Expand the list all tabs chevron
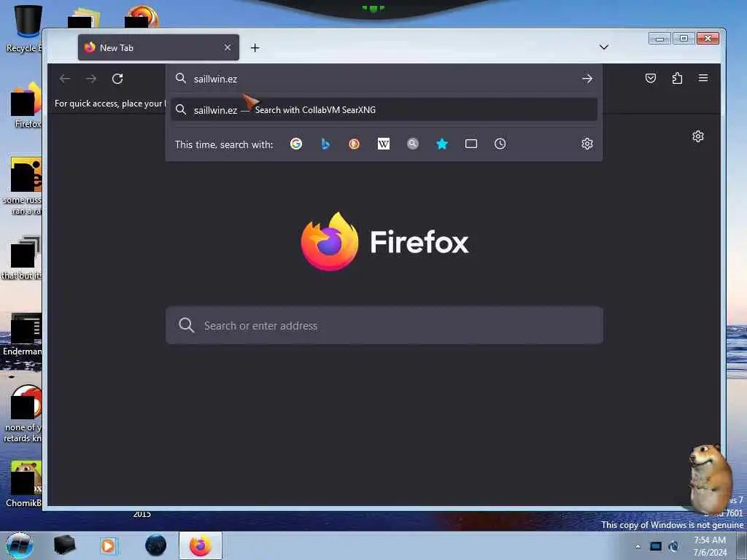Viewport: 747px width, 560px height. (x=603, y=47)
